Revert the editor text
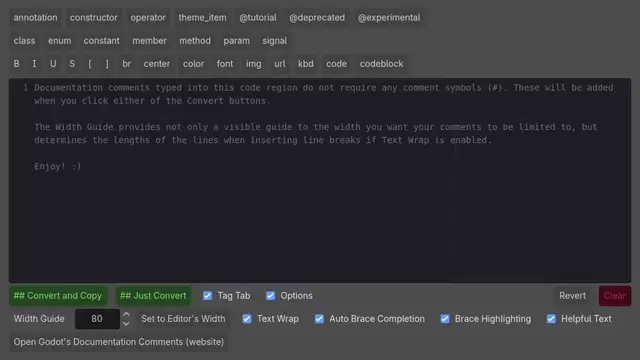Screen dimensions: 640x360 tap(573, 296)
